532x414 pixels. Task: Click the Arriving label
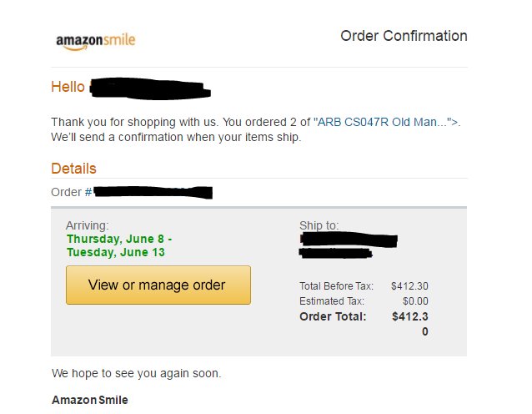88,225
